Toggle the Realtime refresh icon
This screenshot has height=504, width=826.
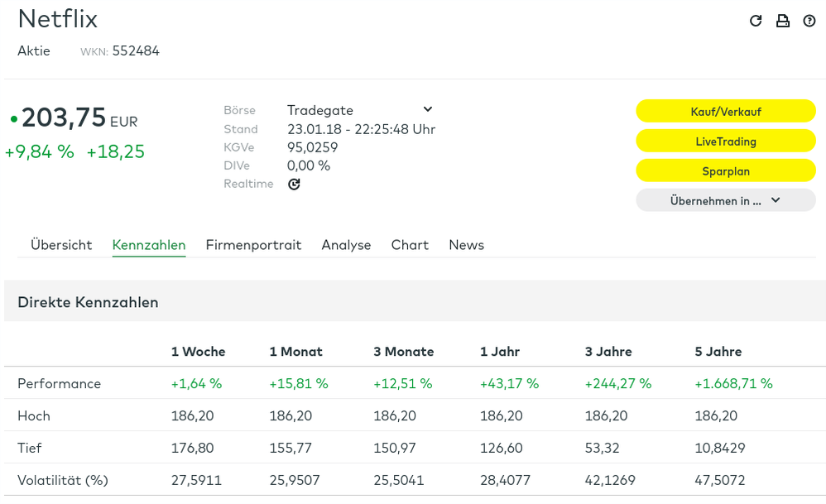point(294,184)
